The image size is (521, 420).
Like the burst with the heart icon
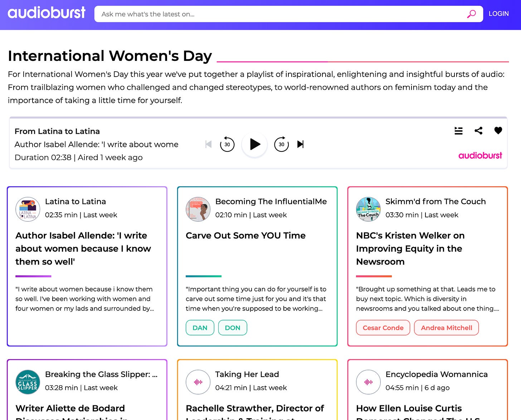pyautogui.click(x=498, y=131)
